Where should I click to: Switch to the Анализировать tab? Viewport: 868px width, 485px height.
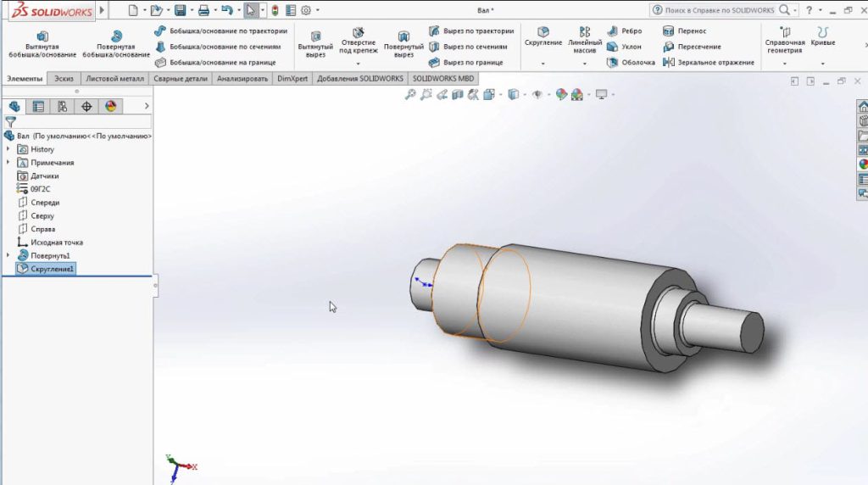(242, 79)
